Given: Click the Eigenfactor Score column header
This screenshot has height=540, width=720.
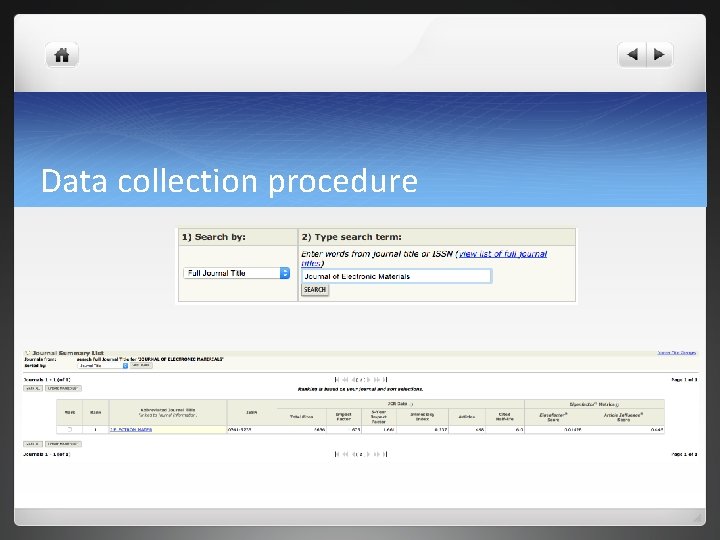Looking at the screenshot, I should click(x=553, y=417).
